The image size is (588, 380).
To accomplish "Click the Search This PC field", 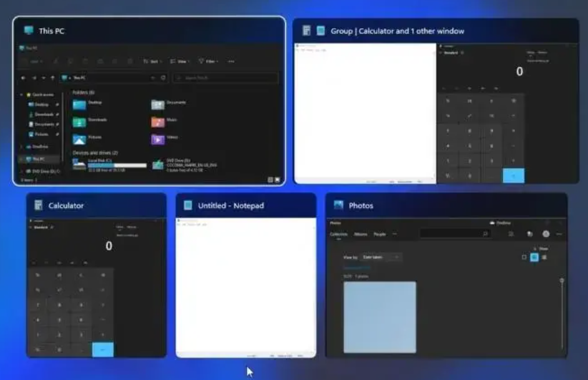I will point(225,78).
